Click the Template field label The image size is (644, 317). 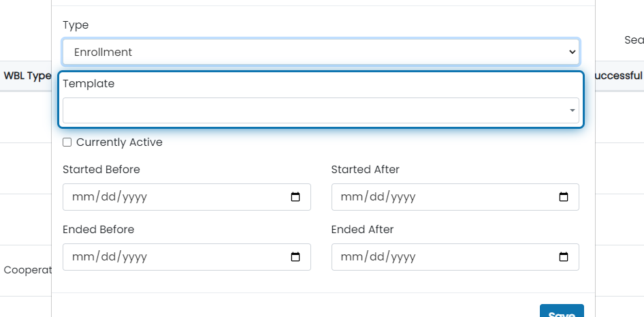coord(88,83)
